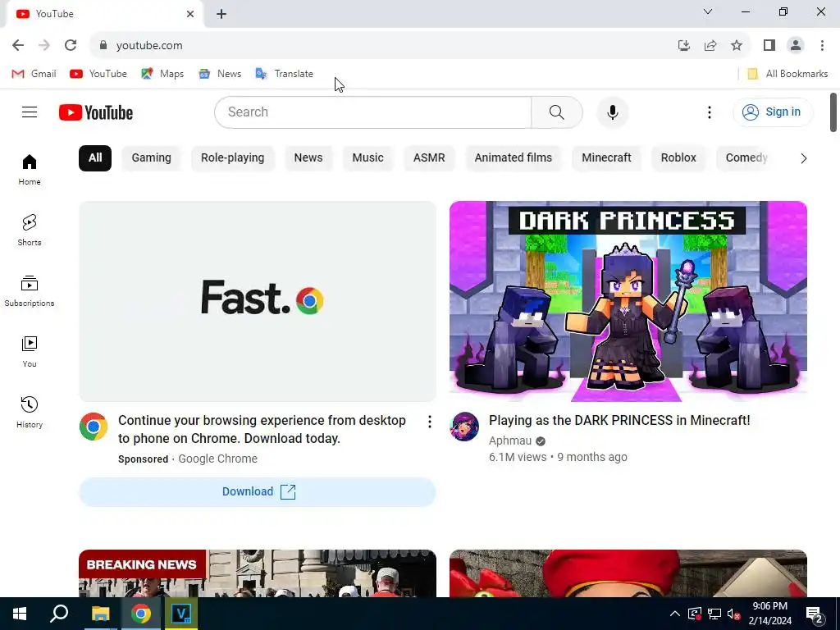Start voice search with the microphone
The width and height of the screenshot is (840, 630).
point(613,112)
